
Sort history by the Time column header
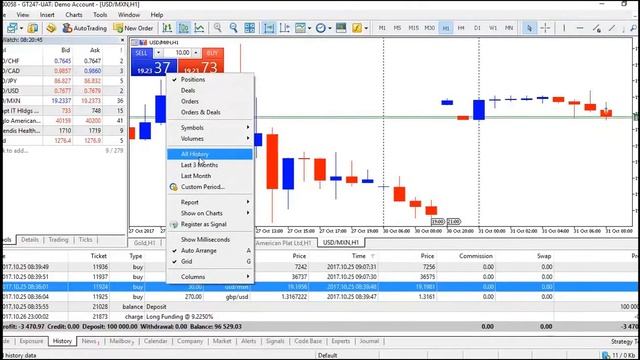359,256
